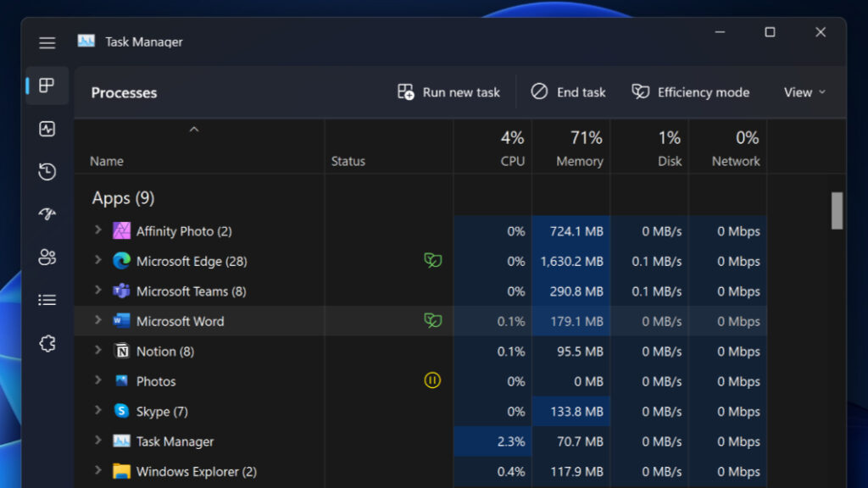Select the Apps (9) group header

[123, 198]
